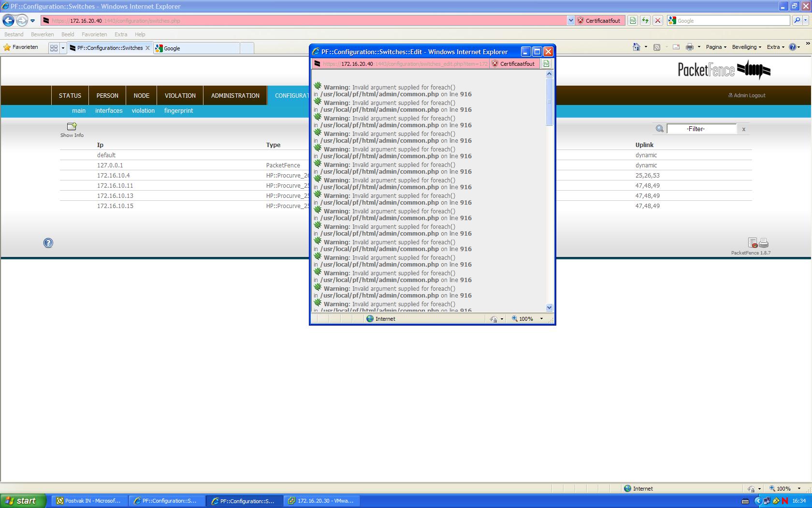This screenshot has height=508, width=812.
Task: Click the blue help question mark icon
Action: [x=48, y=243]
